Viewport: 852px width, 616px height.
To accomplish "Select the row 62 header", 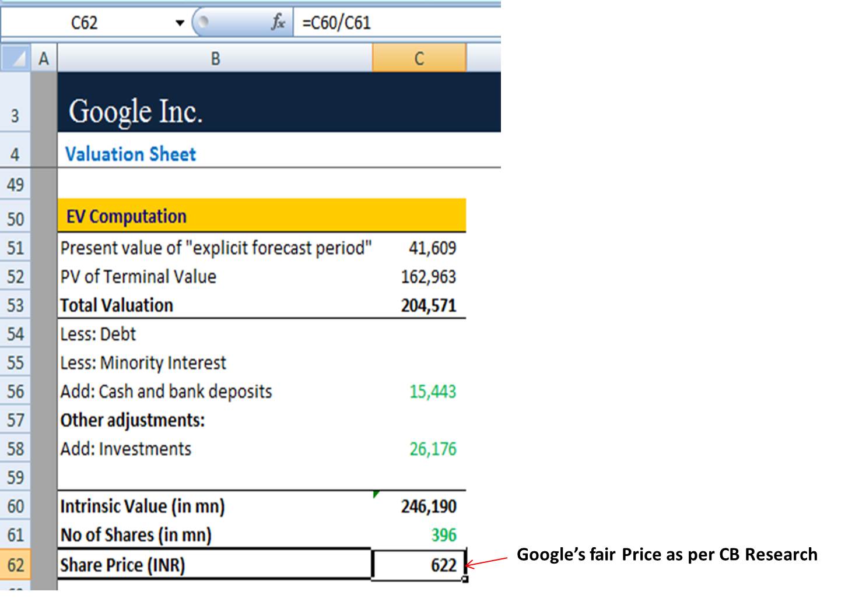I will click(15, 565).
